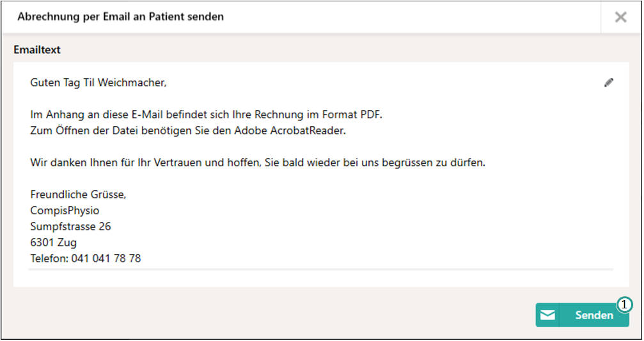Click the pencil edit icon for email text
Screen dimensions: 644x341
(609, 83)
